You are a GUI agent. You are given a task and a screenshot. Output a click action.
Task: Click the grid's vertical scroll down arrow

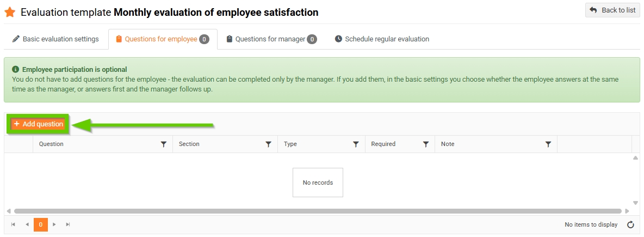pyautogui.click(x=635, y=203)
